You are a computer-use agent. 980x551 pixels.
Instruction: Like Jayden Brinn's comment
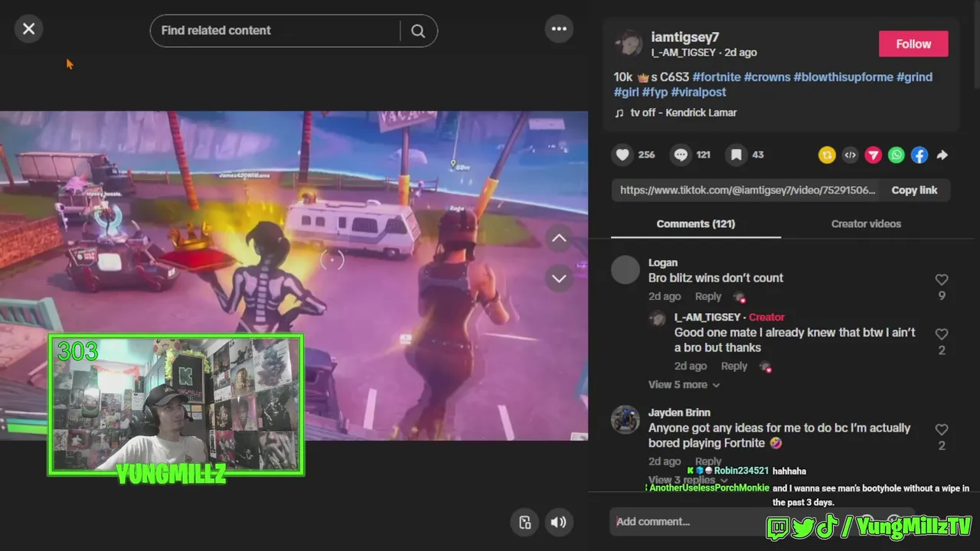pyautogui.click(x=942, y=430)
